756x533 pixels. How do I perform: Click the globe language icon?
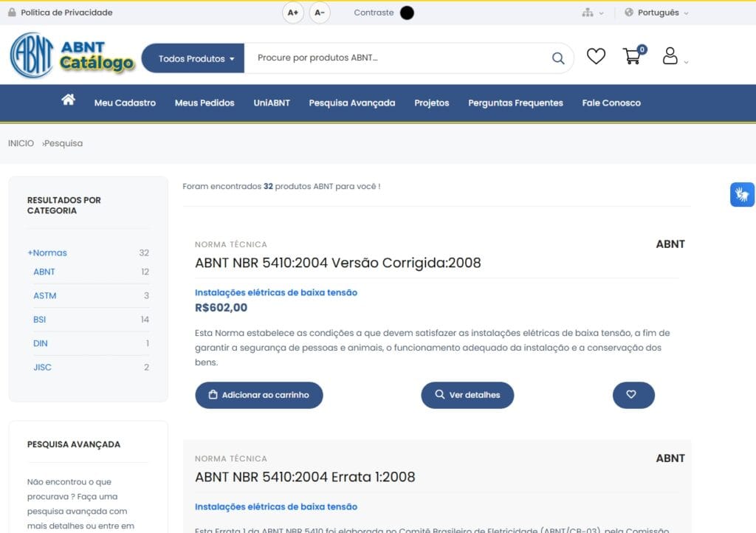629,13
